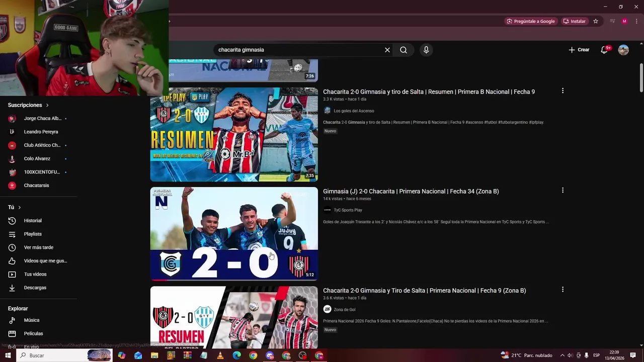The image size is (644, 362).
Task: Click the Descargas download arrow icon
Action: coord(12,288)
